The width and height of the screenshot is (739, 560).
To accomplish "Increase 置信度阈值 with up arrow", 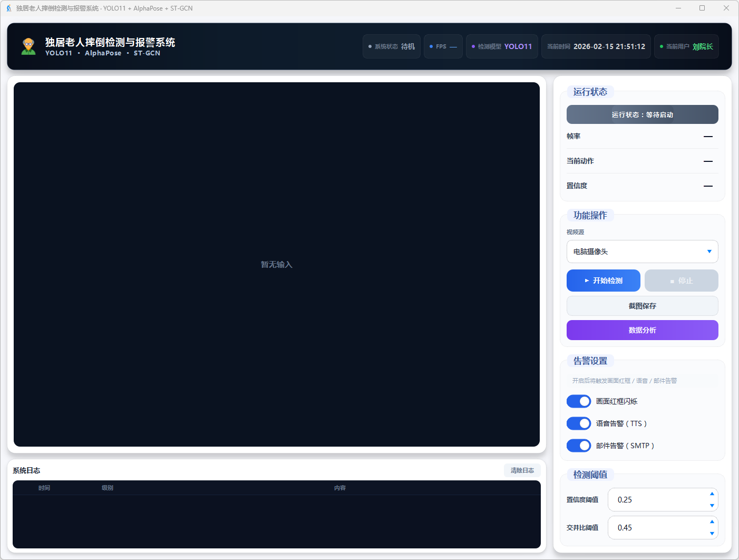I will click(x=712, y=494).
